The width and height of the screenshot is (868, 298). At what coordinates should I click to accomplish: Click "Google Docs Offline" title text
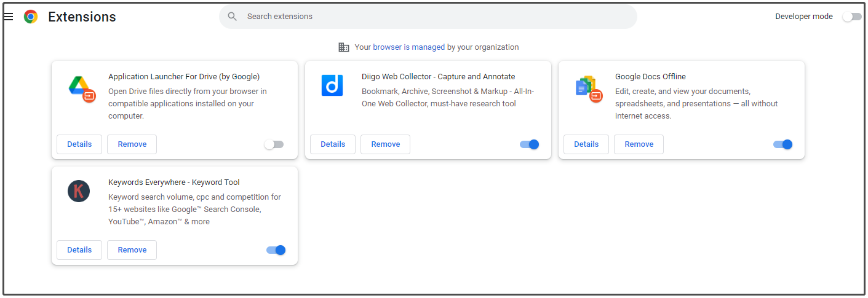[650, 77]
